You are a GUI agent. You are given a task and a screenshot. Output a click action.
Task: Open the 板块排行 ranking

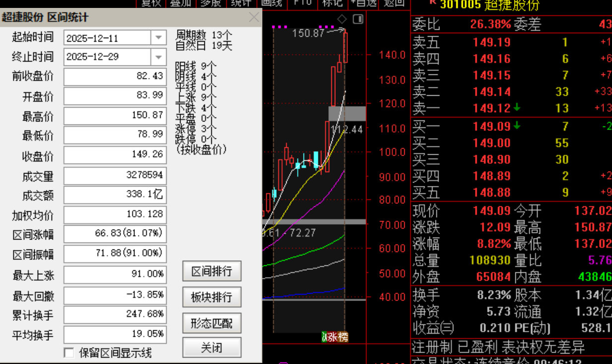[x=212, y=298]
